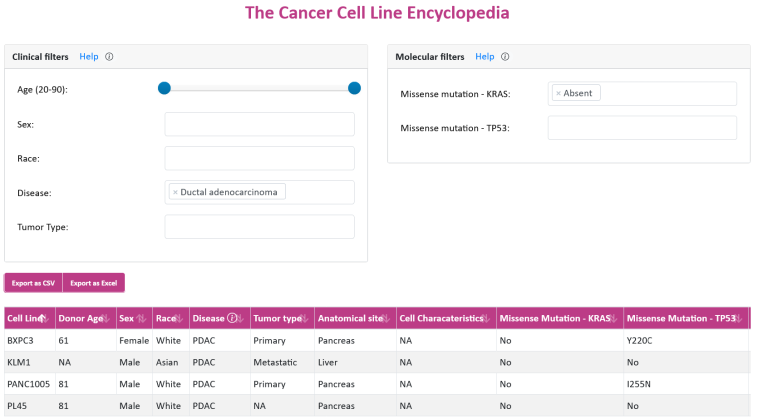
Task: Click the Sex column sort arrow
Action: [x=141, y=319]
